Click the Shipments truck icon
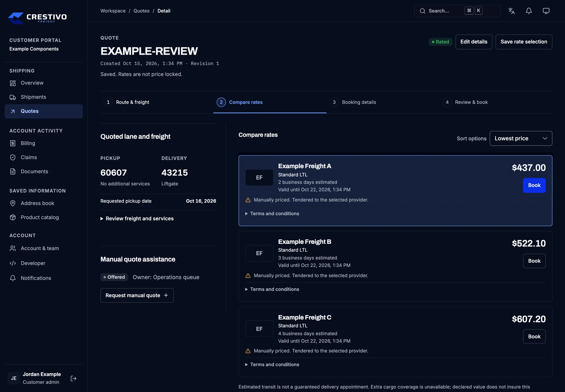 point(13,97)
